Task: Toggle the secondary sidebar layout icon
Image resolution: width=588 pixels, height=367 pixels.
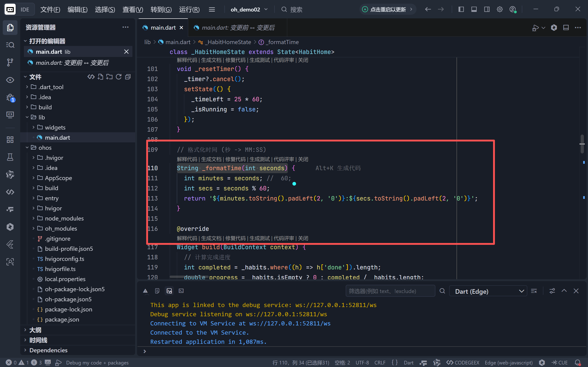Action: (x=487, y=9)
